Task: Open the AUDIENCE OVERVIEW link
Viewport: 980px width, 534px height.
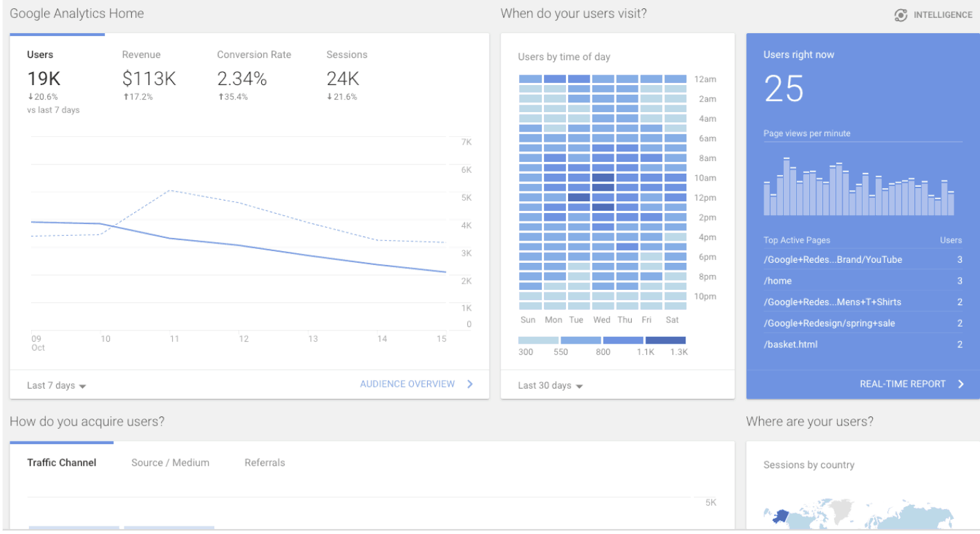Action: click(407, 384)
